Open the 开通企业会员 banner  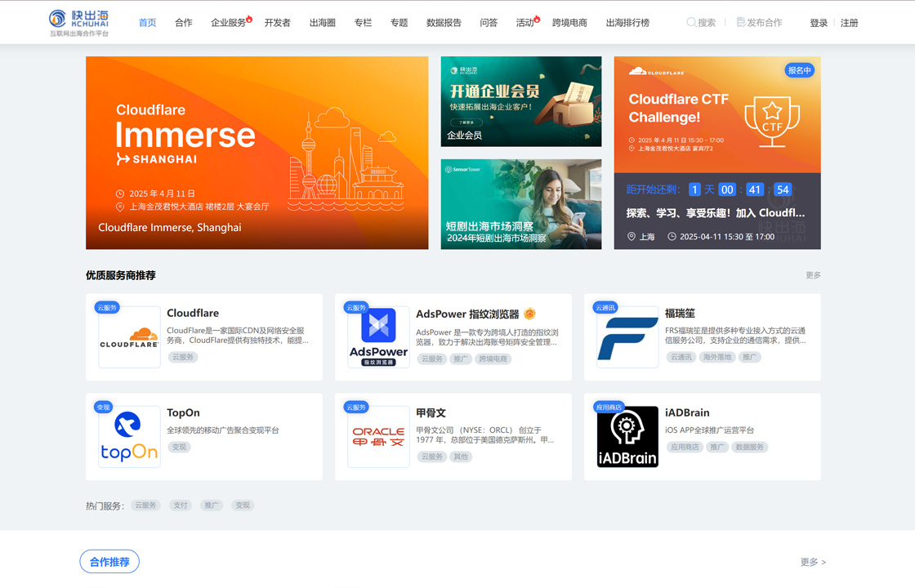(x=521, y=101)
